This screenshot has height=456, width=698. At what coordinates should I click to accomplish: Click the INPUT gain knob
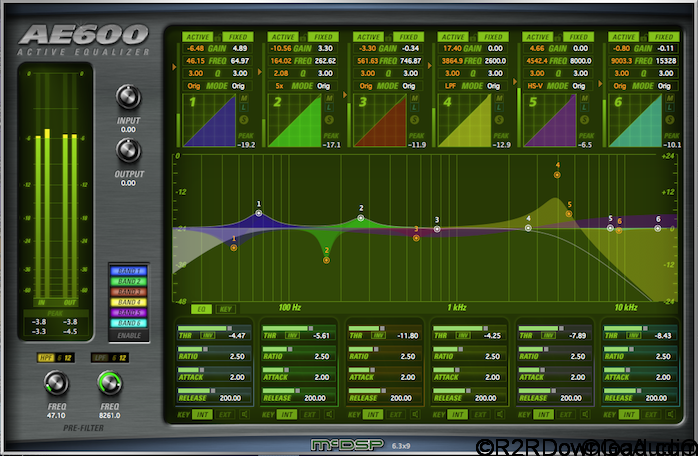(x=128, y=97)
